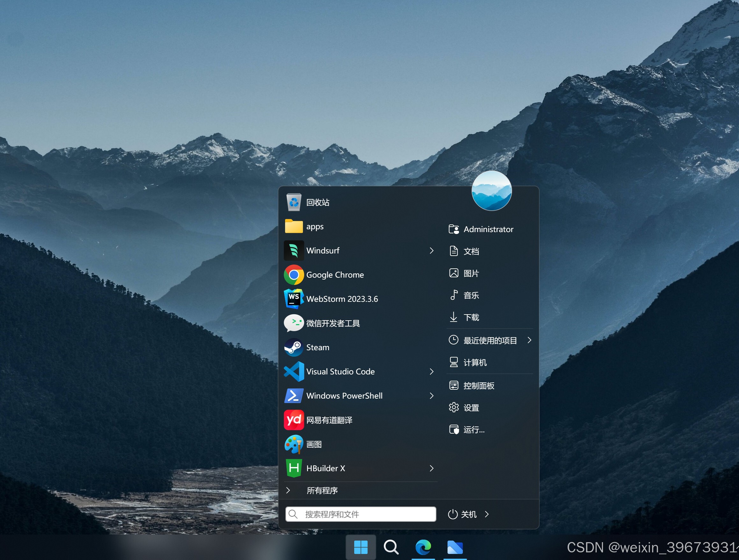Open WebStorm 2023.3.6 icon
739x560 pixels.
coord(294,299)
